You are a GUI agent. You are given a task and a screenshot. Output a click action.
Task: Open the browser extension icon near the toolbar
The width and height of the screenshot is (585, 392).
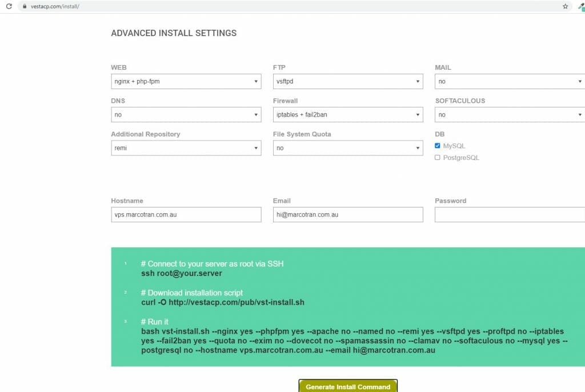(580, 7)
